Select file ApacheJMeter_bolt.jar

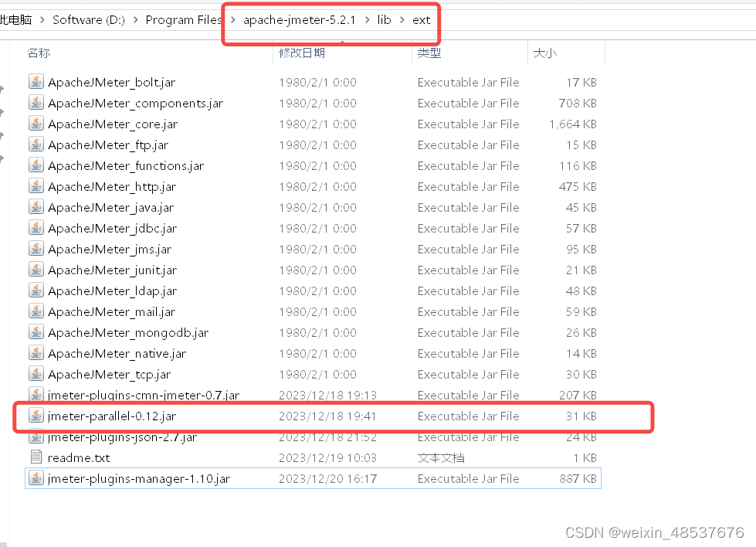[x=112, y=83]
